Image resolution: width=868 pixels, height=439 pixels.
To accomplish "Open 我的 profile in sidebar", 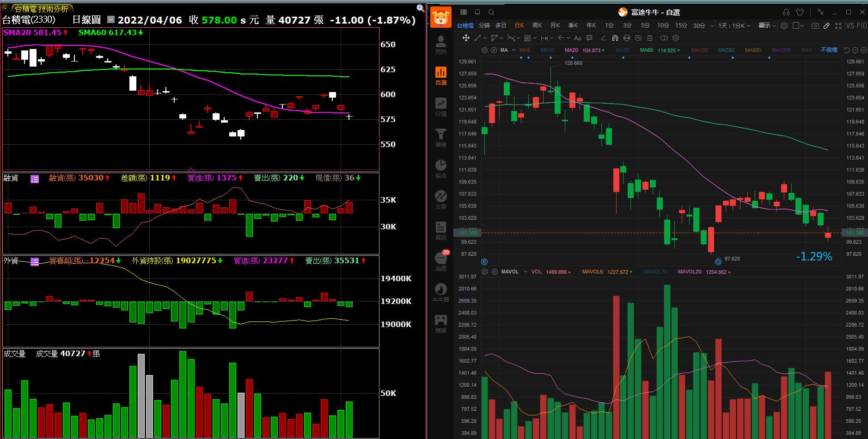I will [441, 45].
